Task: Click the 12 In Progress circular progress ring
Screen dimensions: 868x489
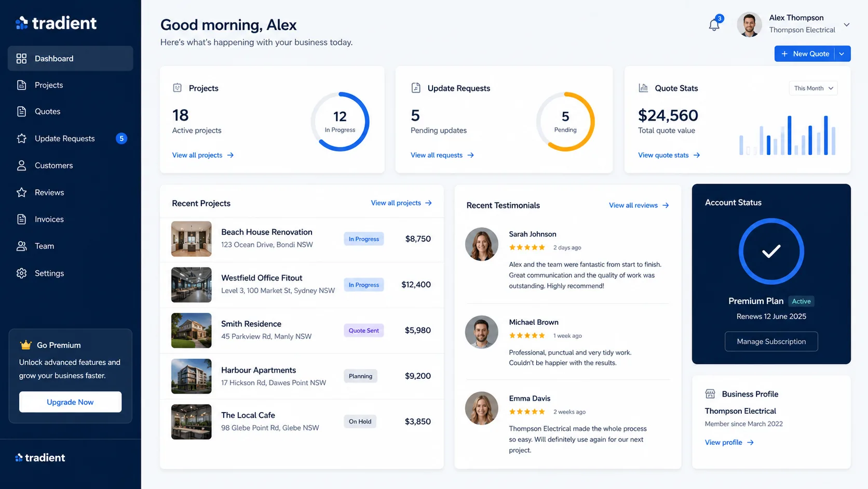Action: (340, 122)
